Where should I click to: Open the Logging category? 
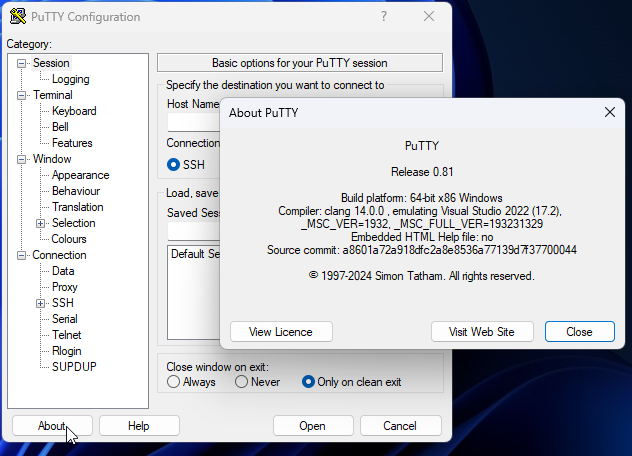click(70, 79)
